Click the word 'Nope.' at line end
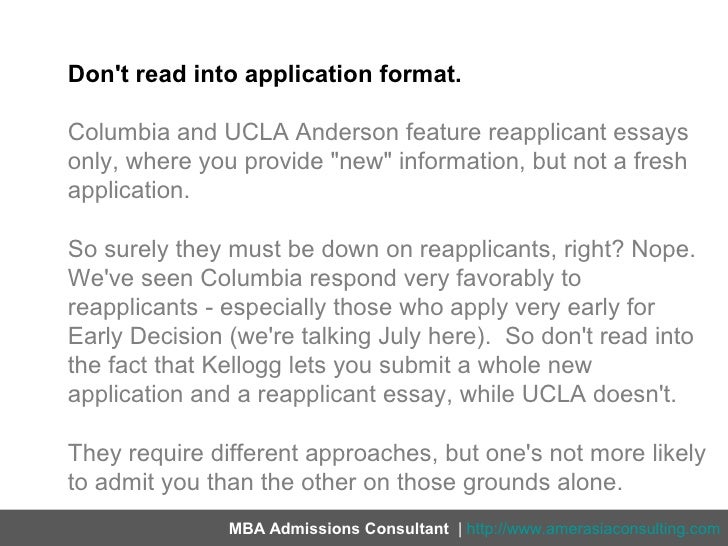The image size is (728, 546). (663, 249)
